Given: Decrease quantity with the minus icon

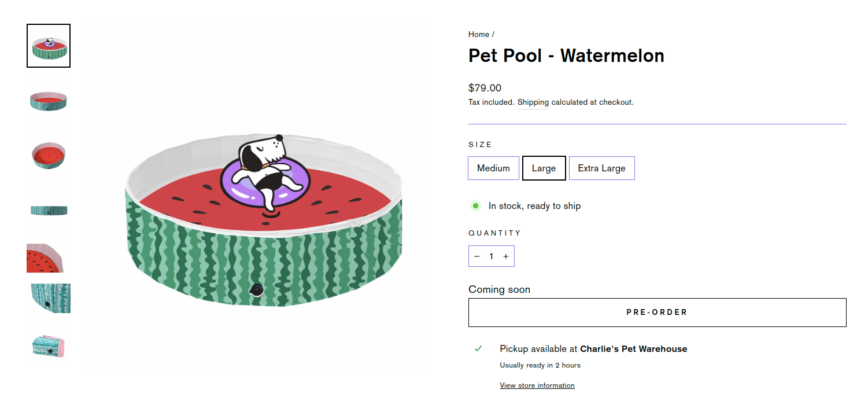Looking at the screenshot, I should pyautogui.click(x=477, y=256).
